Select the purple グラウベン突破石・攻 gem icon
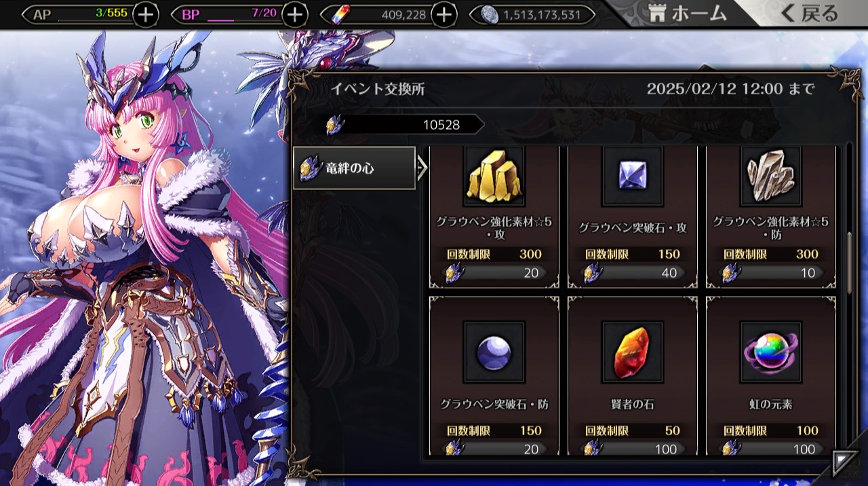 coord(633,176)
